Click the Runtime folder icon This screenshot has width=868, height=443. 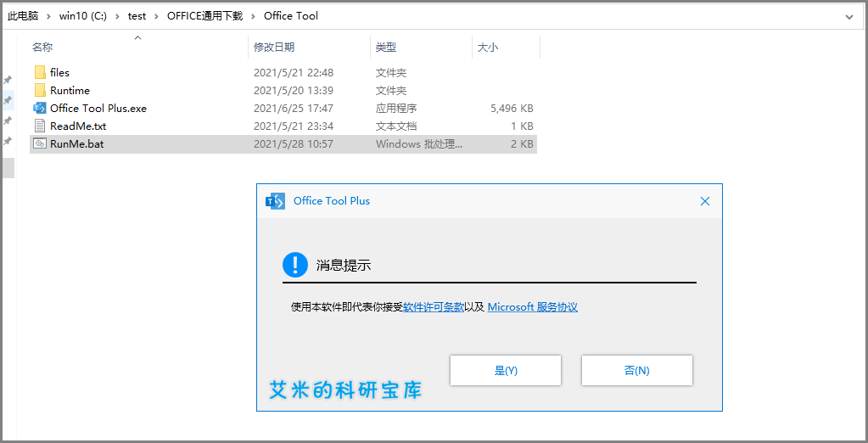[39, 90]
